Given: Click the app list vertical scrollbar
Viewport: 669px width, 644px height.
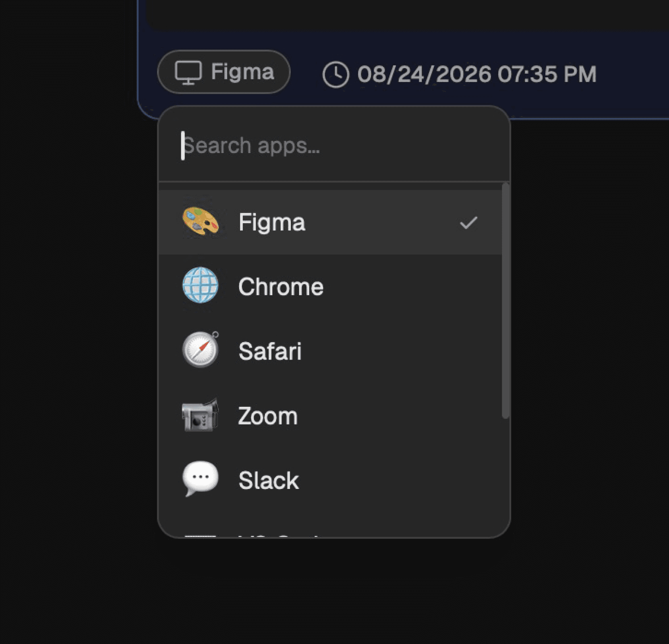Looking at the screenshot, I should (505, 301).
